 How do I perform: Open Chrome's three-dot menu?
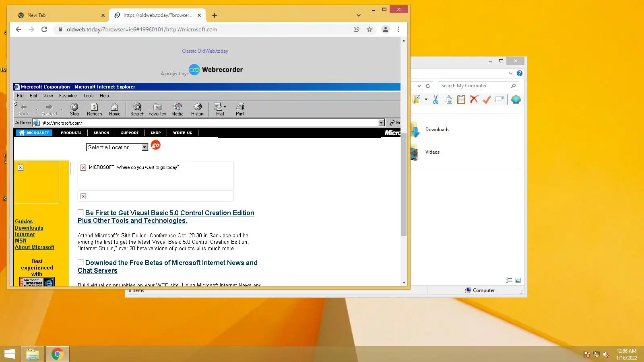pyautogui.click(x=398, y=29)
